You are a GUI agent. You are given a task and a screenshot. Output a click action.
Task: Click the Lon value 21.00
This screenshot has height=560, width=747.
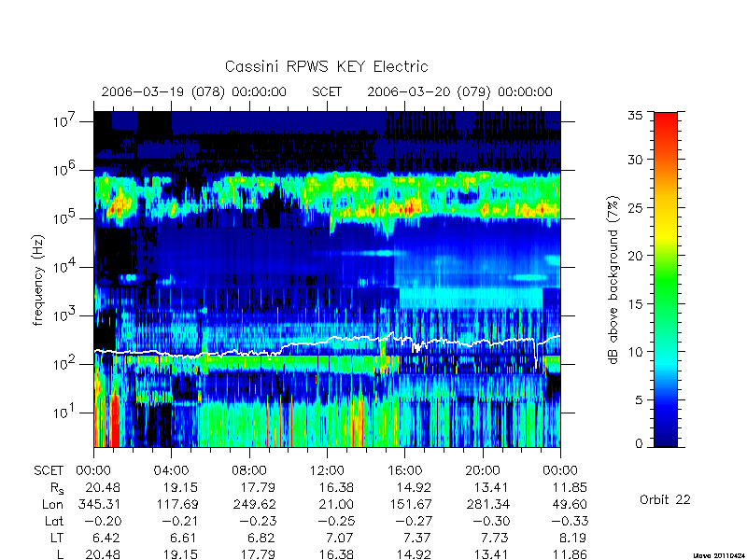(x=336, y=504)
